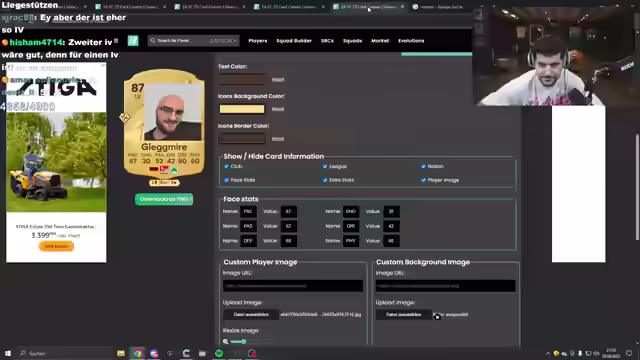Open the STIGA lawn tractor ad image
Image resolution: width=640 pixels, height=360 pixels.
(x=56, y=162)
